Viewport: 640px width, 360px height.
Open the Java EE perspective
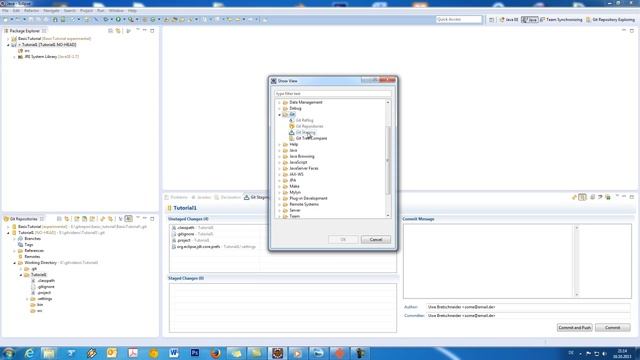(x=509, y=20)
